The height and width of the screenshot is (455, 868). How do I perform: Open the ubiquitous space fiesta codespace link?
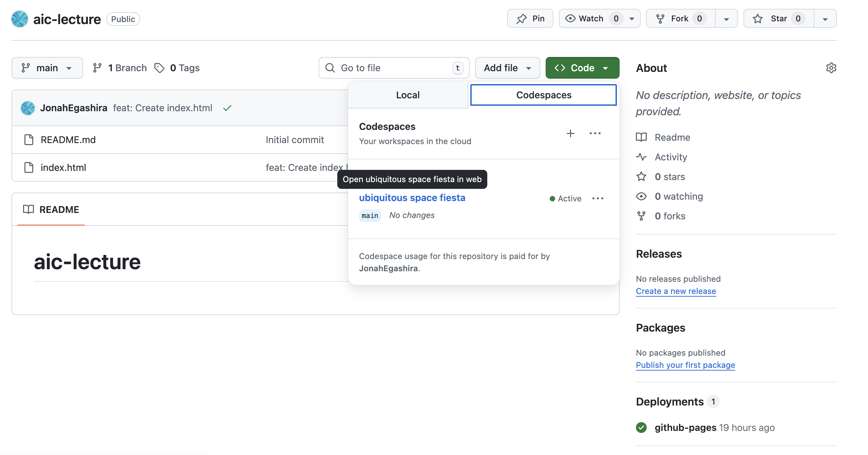[412, 198]
